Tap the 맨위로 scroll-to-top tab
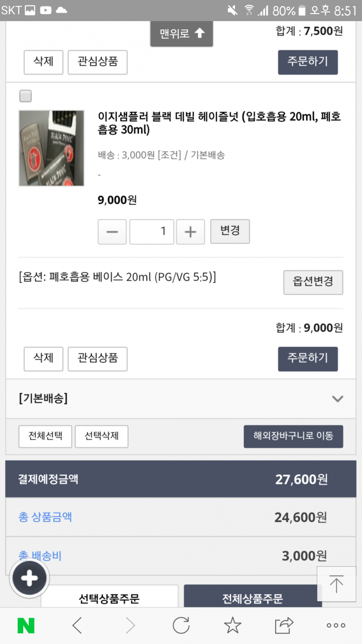 coord(182,34)
